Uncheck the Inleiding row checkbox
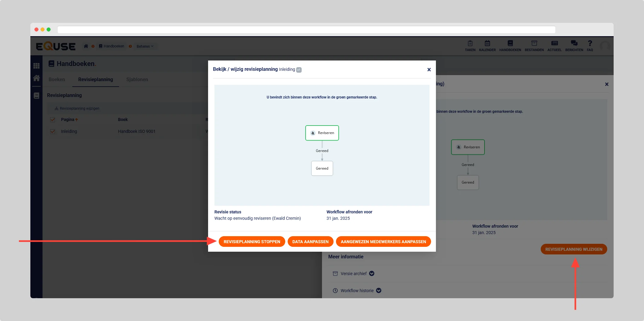Image resolution: width=644 pixels, height=321 pixels. [x=53, y=132]
